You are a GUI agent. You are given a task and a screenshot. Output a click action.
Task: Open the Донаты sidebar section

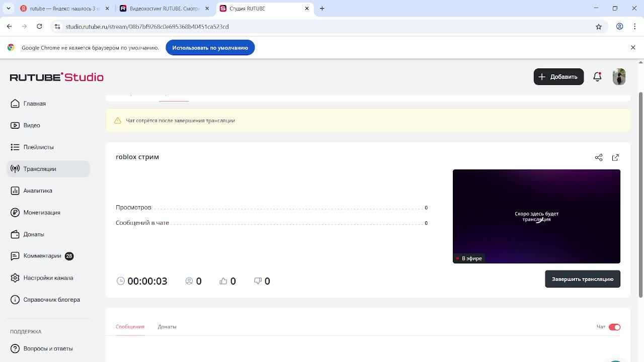point(48,234)
